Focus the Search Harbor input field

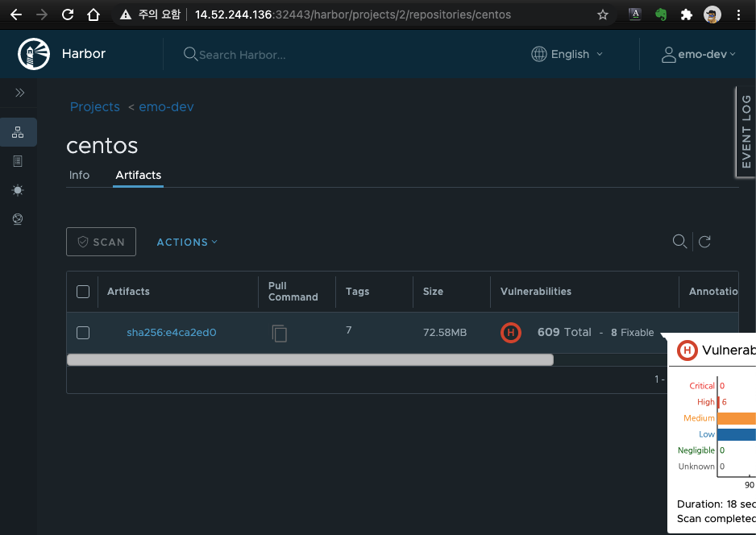pos(242,55)
